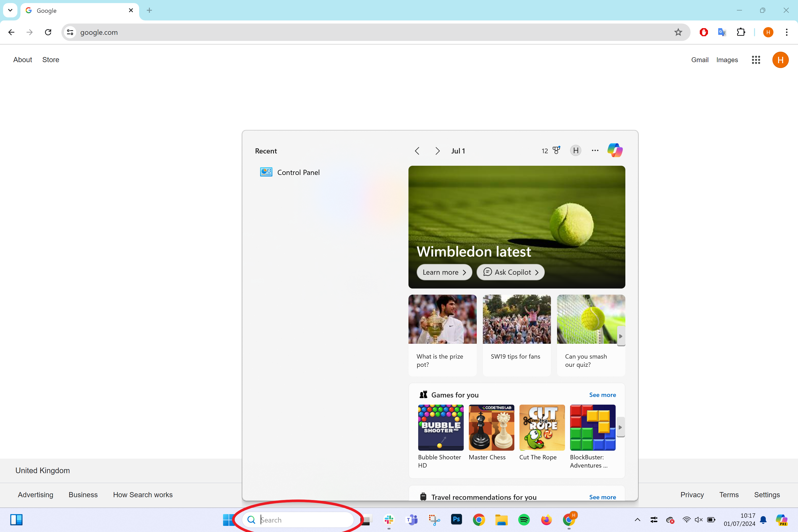Click the Ask Copilot button
Screen dimensions: 798x532
[x=510, y=272]
